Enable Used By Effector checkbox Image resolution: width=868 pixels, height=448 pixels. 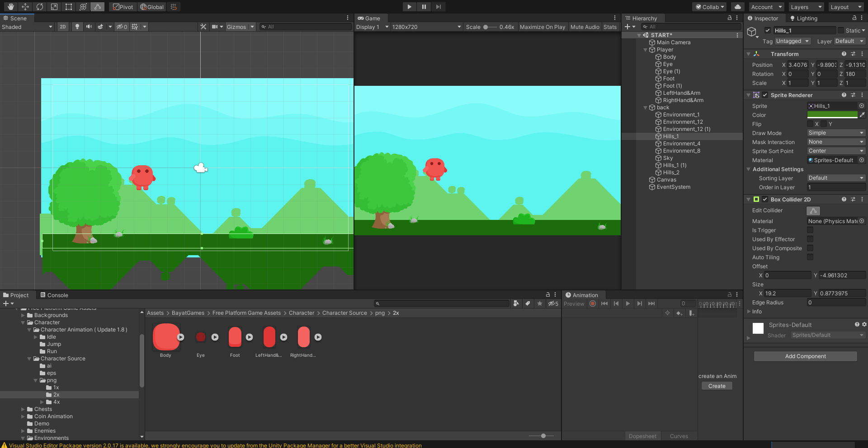(810, 239)
